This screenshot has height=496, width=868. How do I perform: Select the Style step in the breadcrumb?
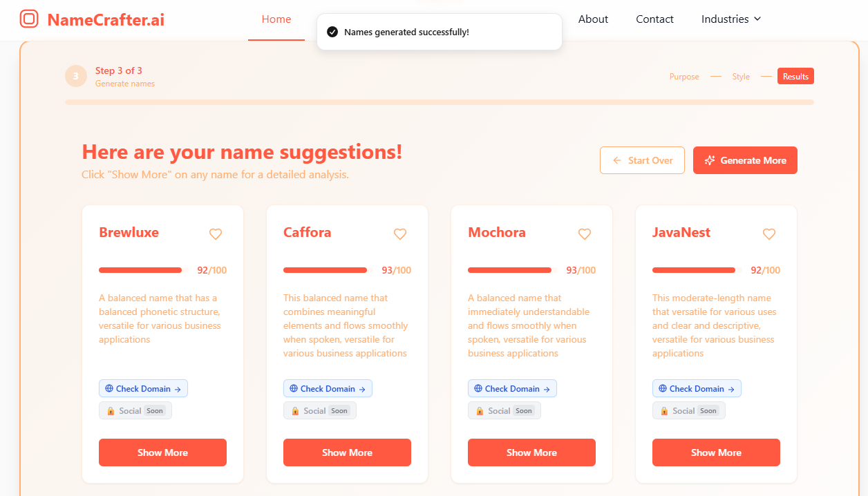click(741, 76)
